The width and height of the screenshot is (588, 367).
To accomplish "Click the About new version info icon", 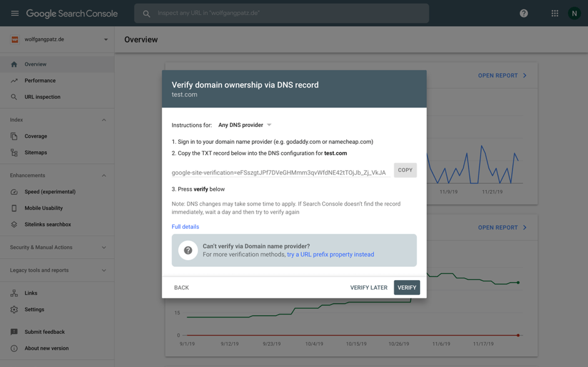I will (x=14, y=348).
